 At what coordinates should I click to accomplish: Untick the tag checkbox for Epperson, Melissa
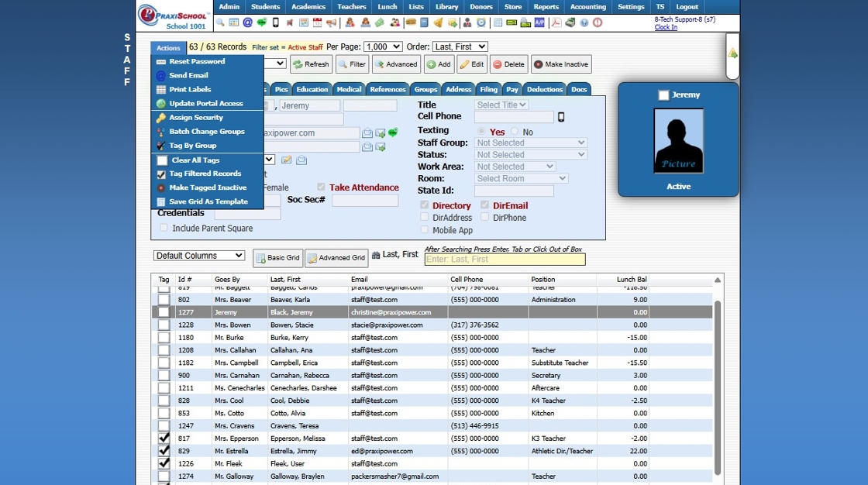[164, 439]
